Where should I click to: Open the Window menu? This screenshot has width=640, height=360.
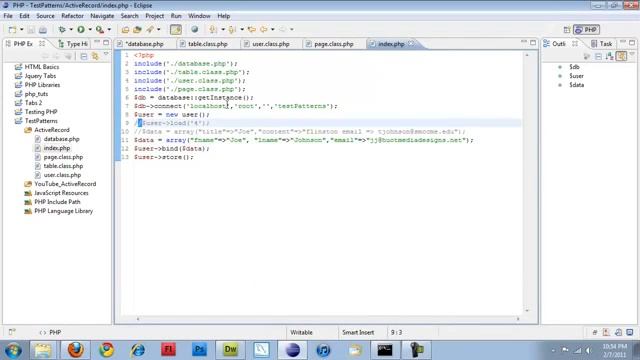(x=199, y=16)
